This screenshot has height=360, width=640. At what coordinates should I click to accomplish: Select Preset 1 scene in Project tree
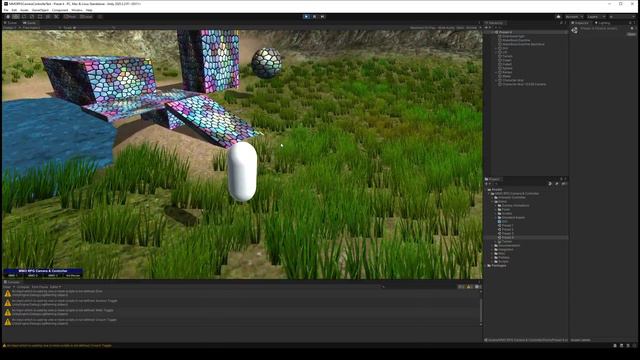pos(507,225)
